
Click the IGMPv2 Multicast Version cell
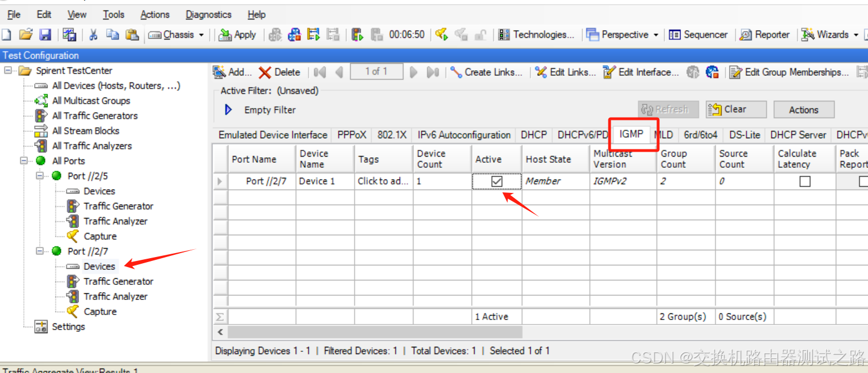click(623, 181)
